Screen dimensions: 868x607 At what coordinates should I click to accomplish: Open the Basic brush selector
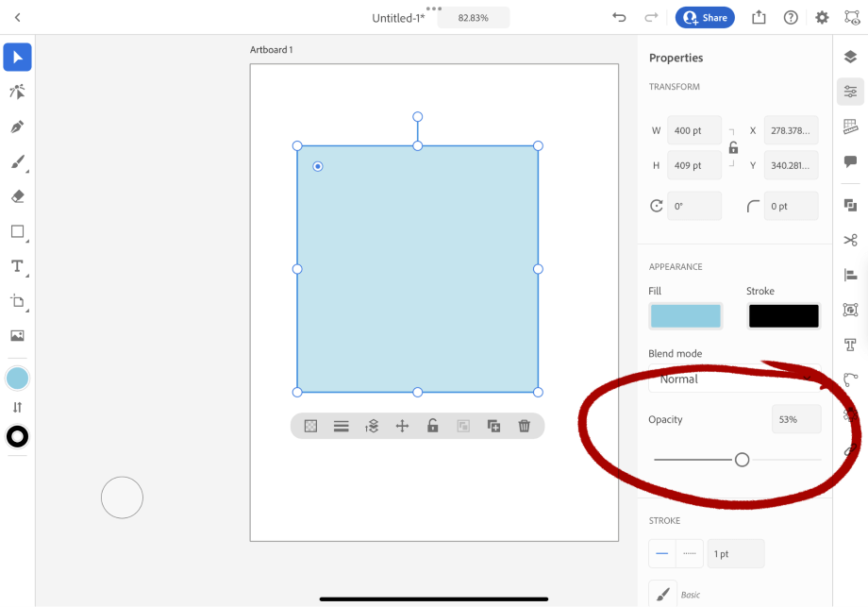(662, 594)
